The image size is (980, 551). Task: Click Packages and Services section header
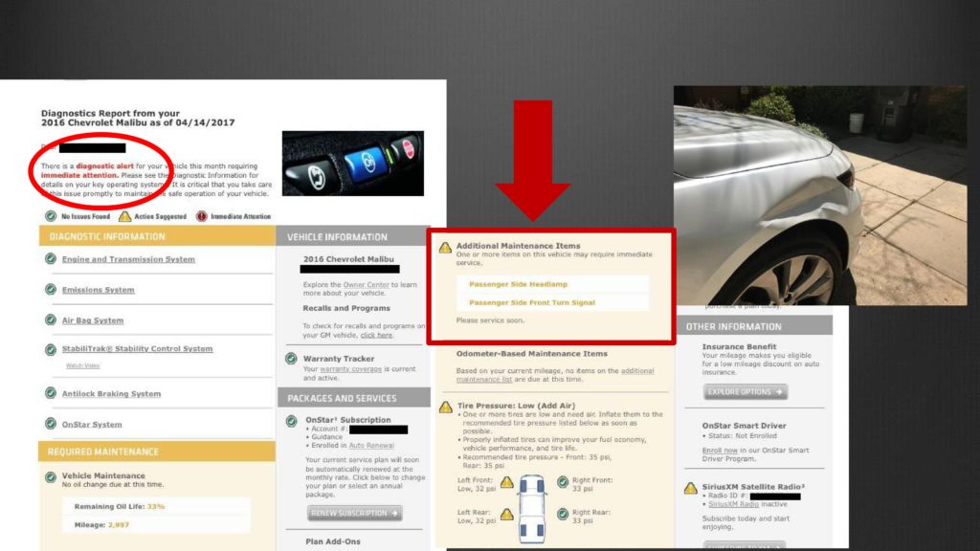click(354, 398)
